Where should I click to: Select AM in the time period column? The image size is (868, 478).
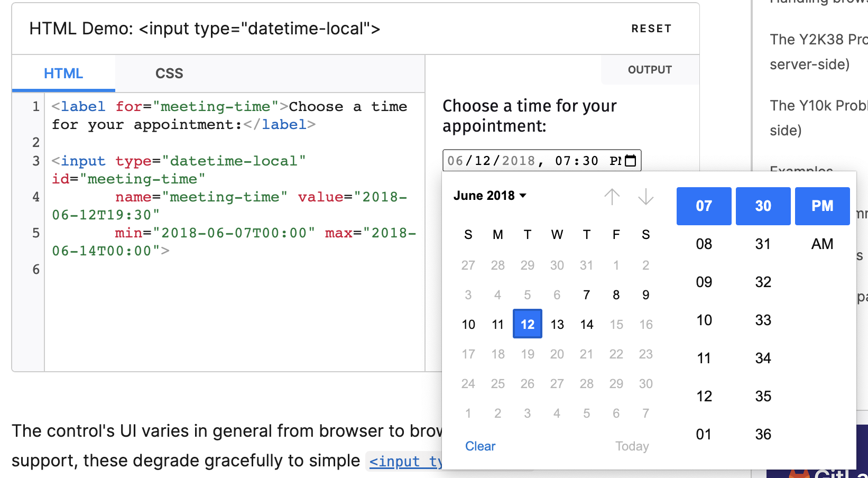tap(822, 244)
